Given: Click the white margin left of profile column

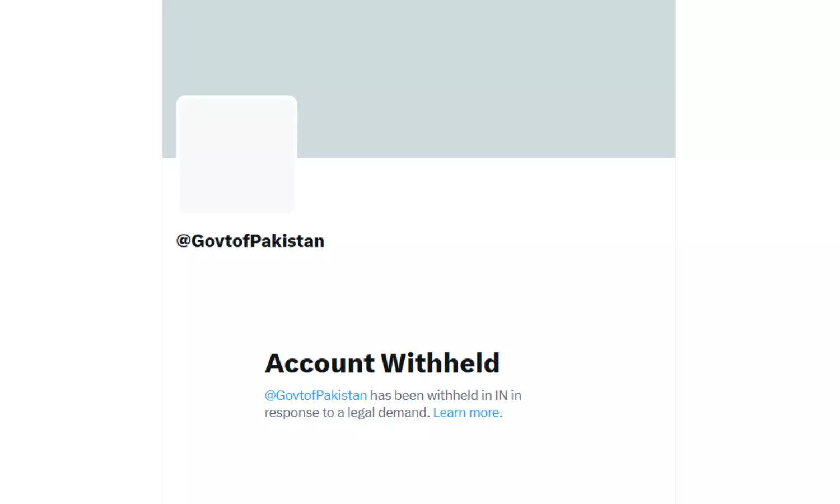Looking at the screenshot, I should click(x=81, y=252).
